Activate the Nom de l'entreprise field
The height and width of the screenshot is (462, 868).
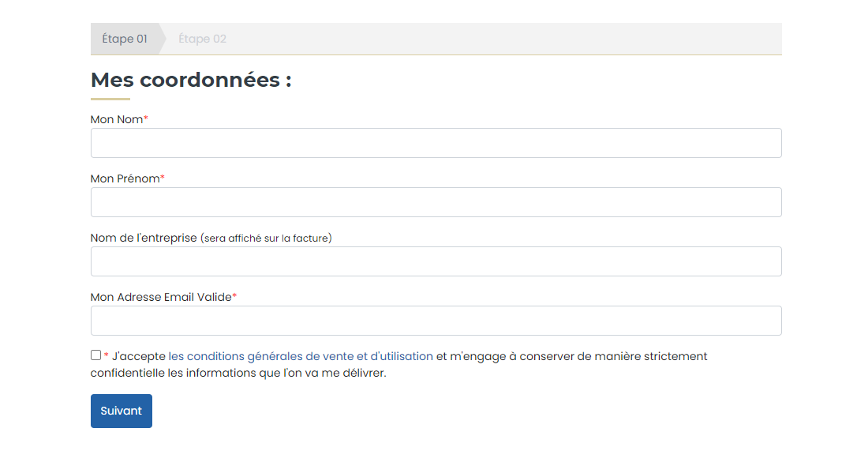pos(436,261)
